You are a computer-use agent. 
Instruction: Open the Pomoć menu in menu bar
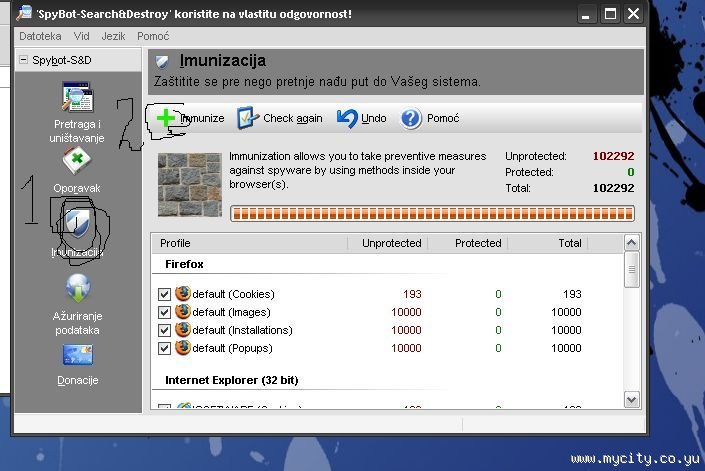(153, 36)
